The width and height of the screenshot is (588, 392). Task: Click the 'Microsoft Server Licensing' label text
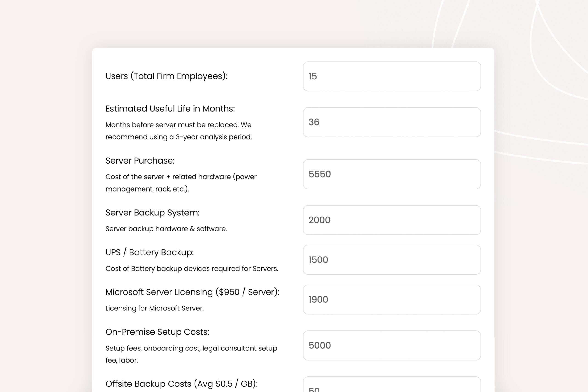[x=192, y=292]
